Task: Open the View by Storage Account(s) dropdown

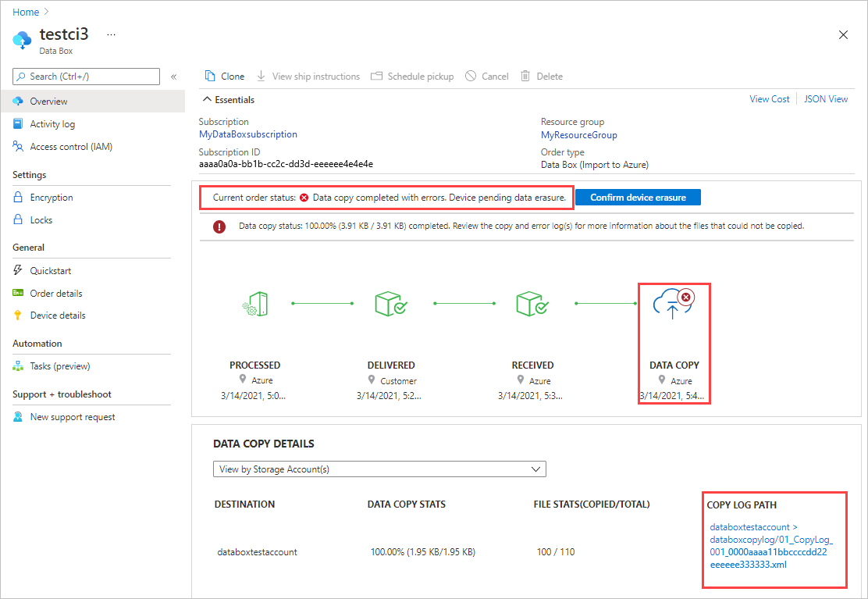Action: pos(535,469)
